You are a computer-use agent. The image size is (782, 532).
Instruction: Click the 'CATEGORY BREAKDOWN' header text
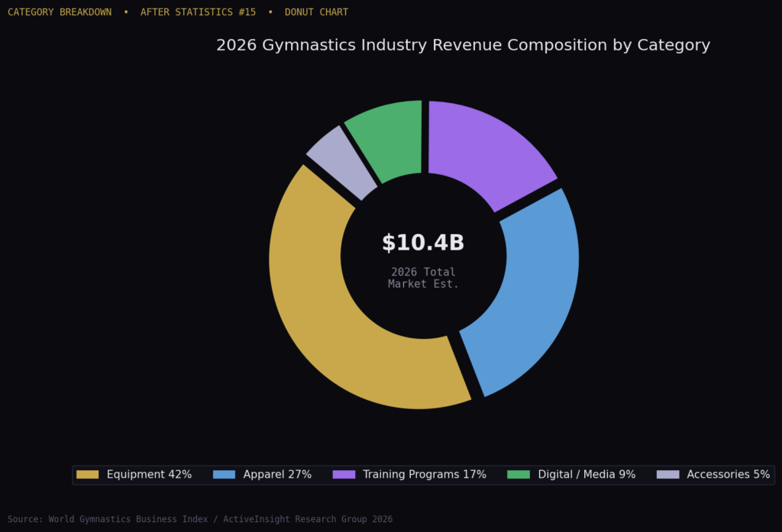coord(60,12)
